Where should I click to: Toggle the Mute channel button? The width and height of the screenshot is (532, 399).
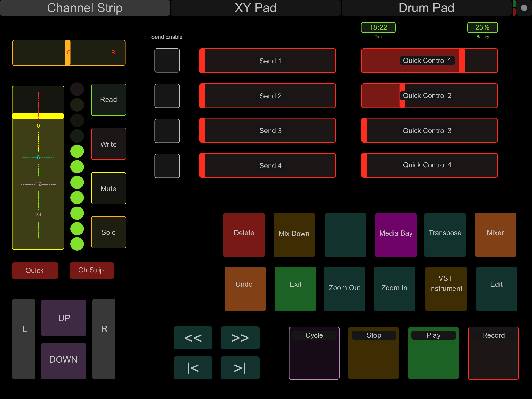[x=108, y=188]
